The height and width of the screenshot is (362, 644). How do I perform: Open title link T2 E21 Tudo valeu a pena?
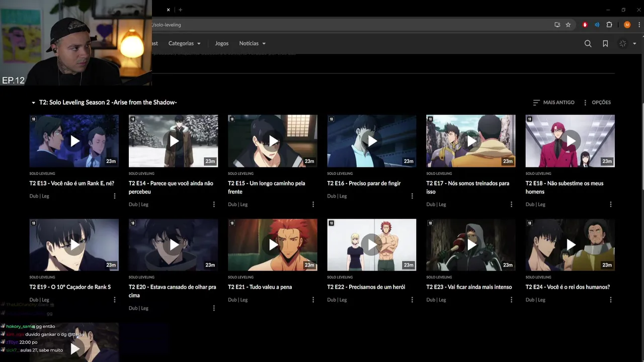click(260, 287)
